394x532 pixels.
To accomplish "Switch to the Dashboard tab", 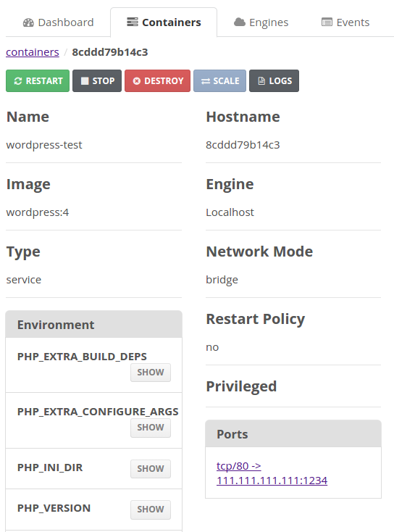I will (x=59, y=22).
